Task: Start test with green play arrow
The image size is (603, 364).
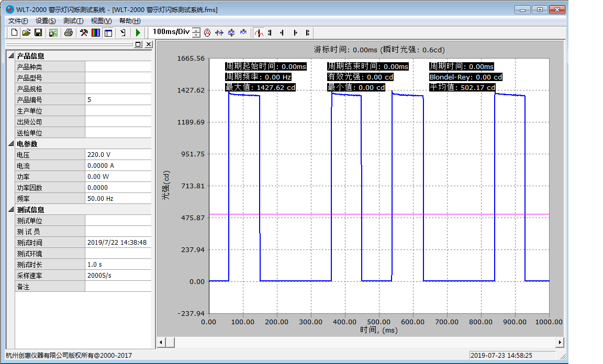Action: point(138,32)
